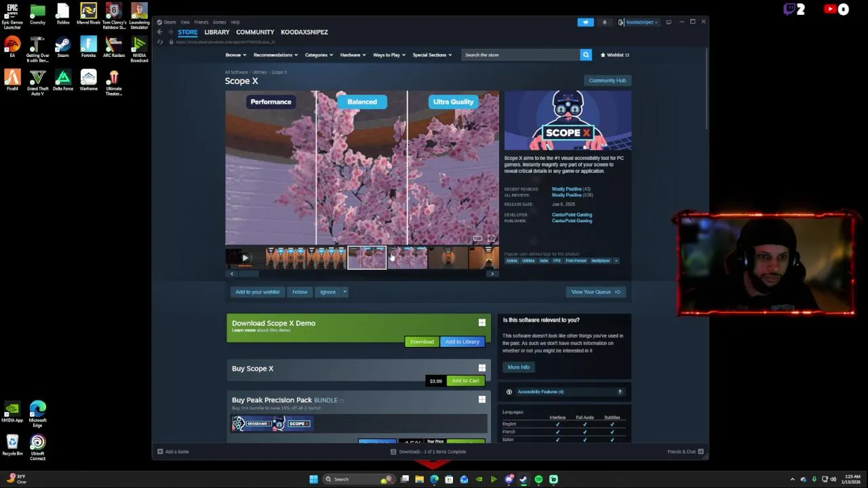Expand the Hardware dropdown
868x488 pixels.
(353, 55)
